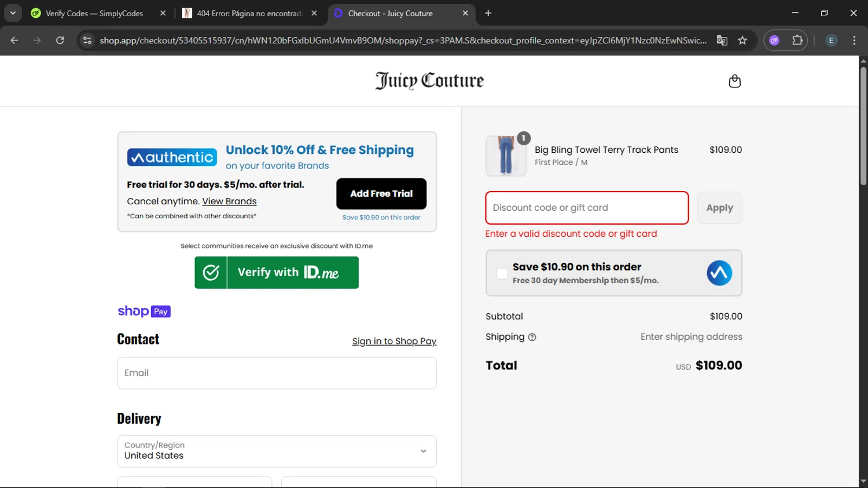Click the Subtotal $109.00 value
The image size is (868, 488).
click(726, 317)
